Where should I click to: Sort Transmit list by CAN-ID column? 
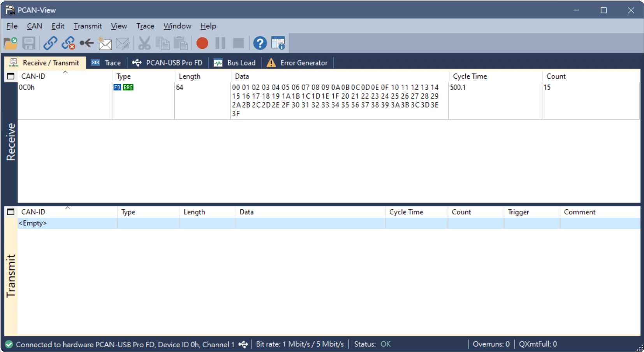[x=67, y=212]
